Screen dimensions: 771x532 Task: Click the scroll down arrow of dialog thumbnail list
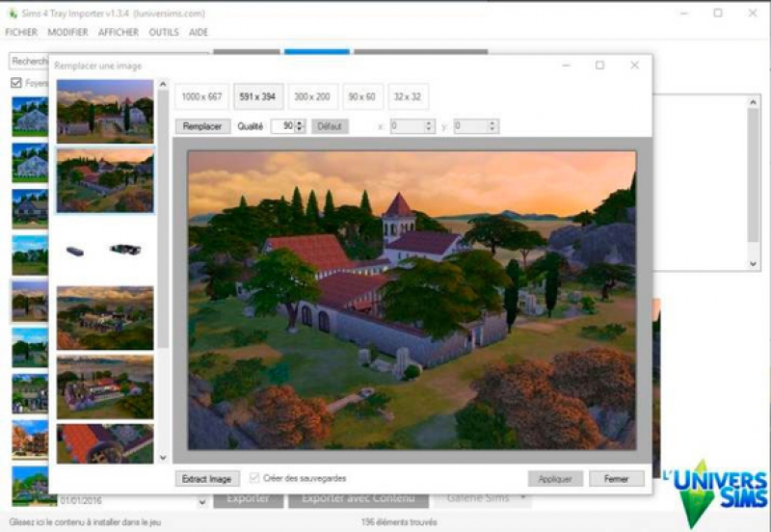163,458
